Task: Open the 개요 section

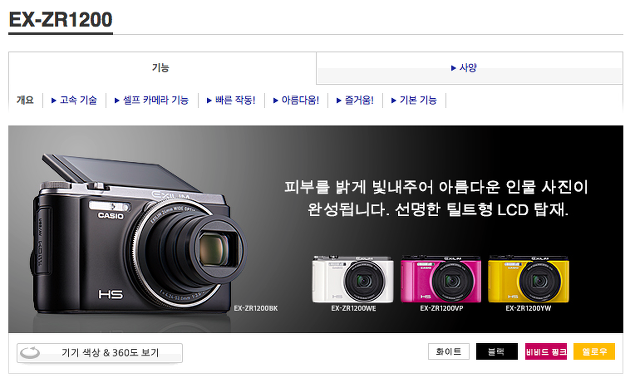Action: click(x=25, y=100)
